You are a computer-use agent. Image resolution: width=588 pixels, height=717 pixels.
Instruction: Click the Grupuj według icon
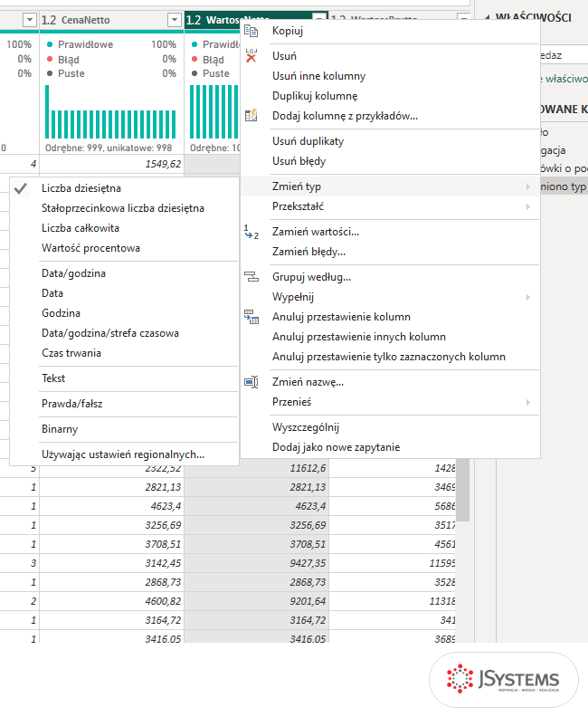click(x=251, y=277)
